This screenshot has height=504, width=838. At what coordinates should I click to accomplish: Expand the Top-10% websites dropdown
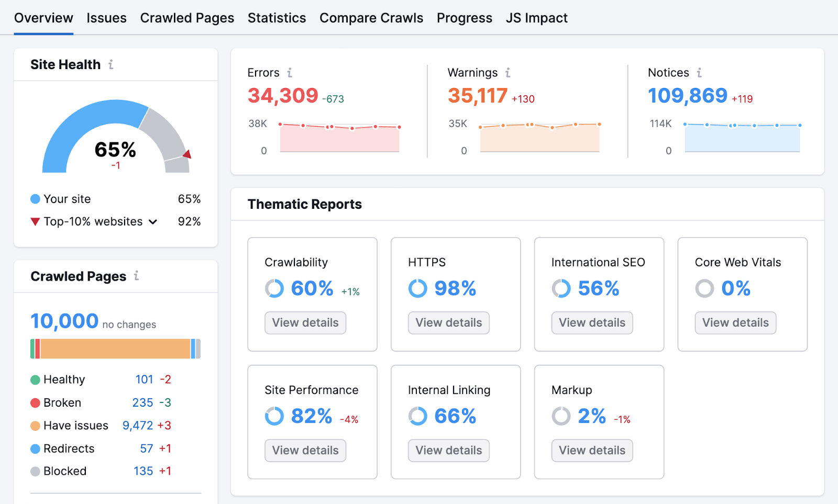coord(152,221)
